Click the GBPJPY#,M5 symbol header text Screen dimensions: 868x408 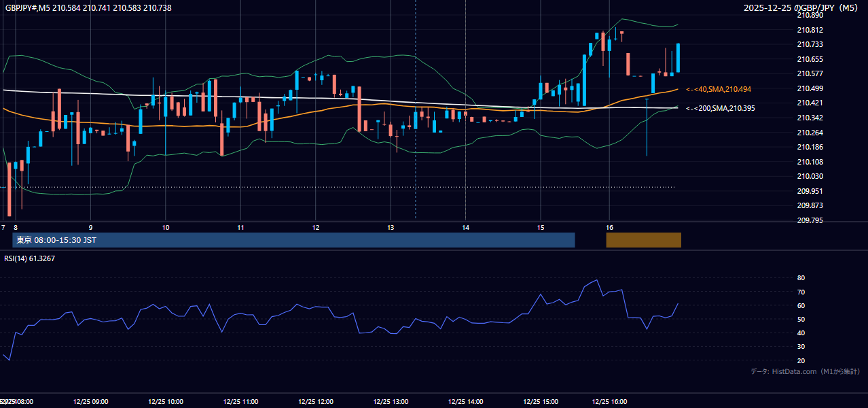click(88, 7)
